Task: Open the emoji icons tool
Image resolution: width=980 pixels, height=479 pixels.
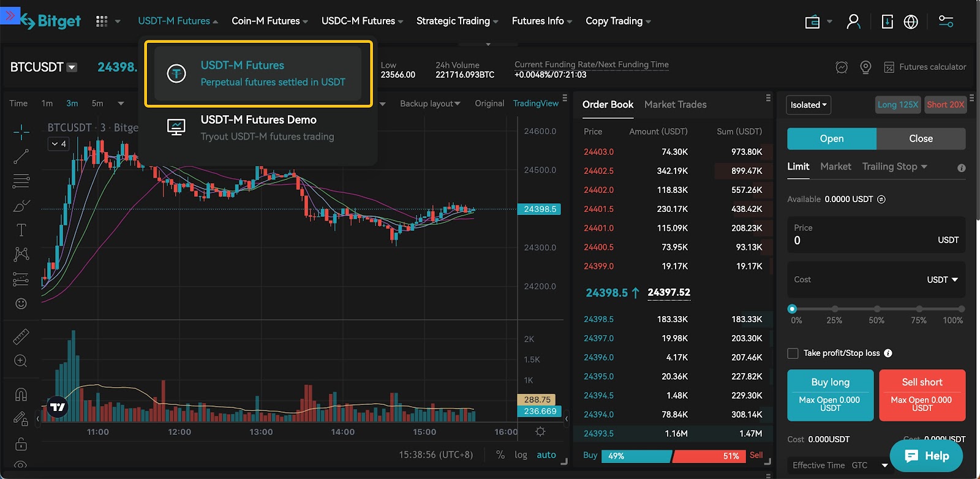Action: pos(21,304)
